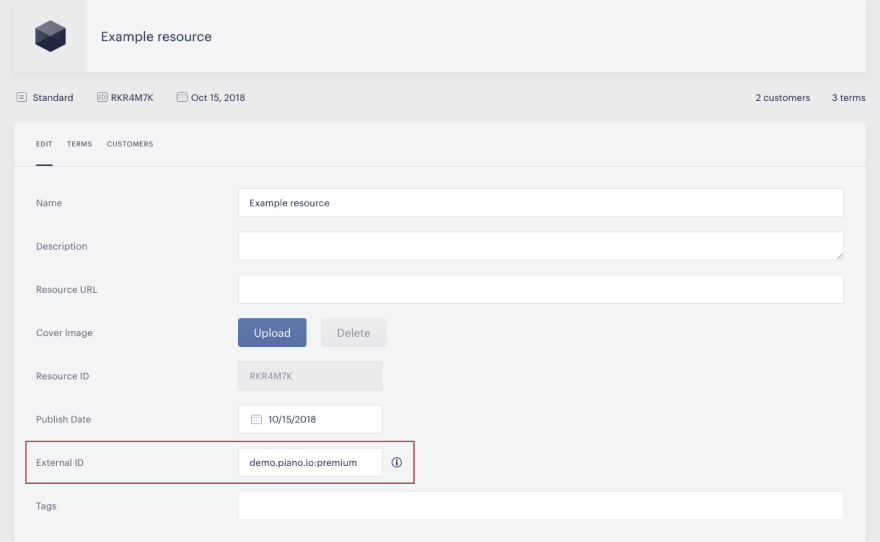Switch to the Terms tab

point(80,144)
